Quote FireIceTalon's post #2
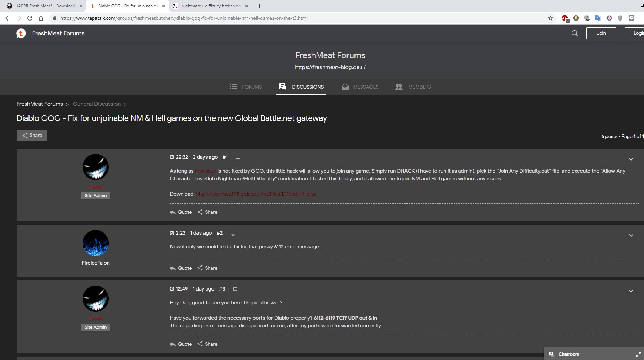The height and width of the screenshot is (360, 644). click(181, 268)
